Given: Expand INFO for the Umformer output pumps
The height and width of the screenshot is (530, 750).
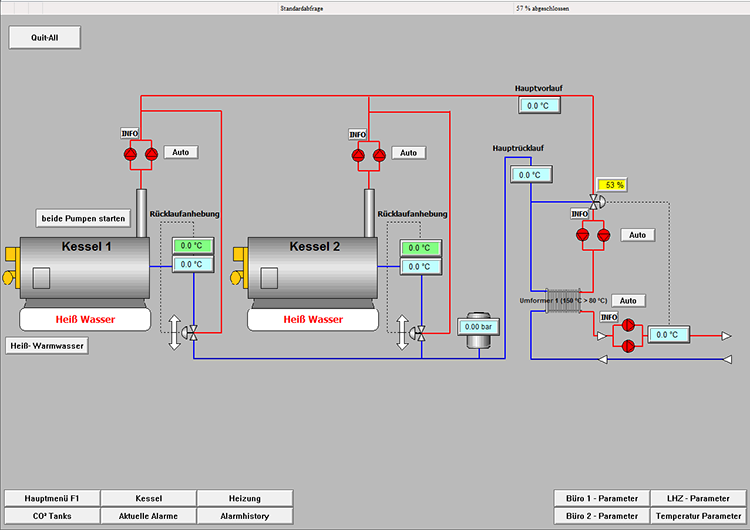Looking at the screenshot, I should (x=608, y=317).
